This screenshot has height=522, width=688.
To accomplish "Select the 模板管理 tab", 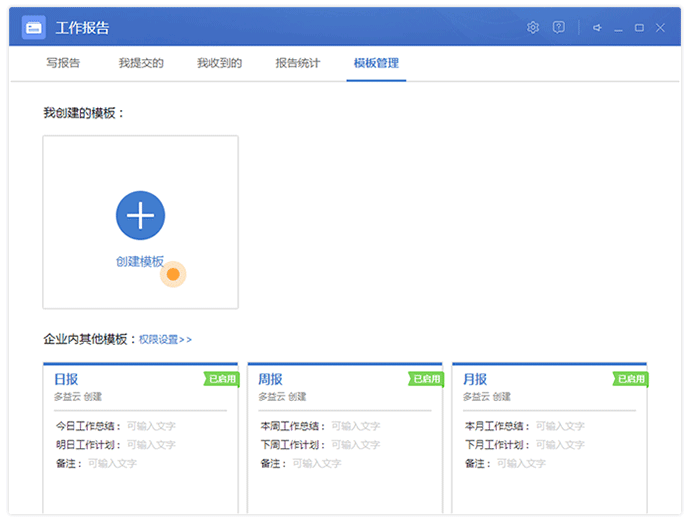I will (376, 63).
